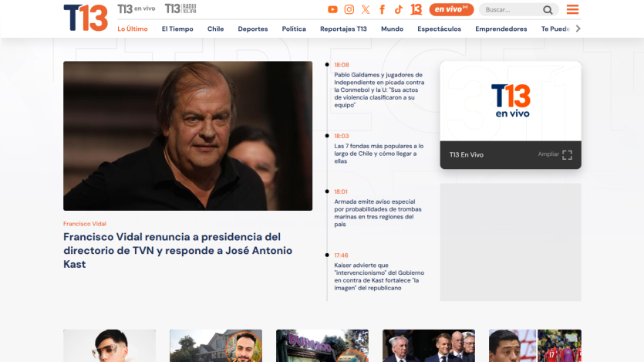Click the 17:46 timestamp
Image resolution: width=644 pixels, height=362 pixels.
pos(341,255)
